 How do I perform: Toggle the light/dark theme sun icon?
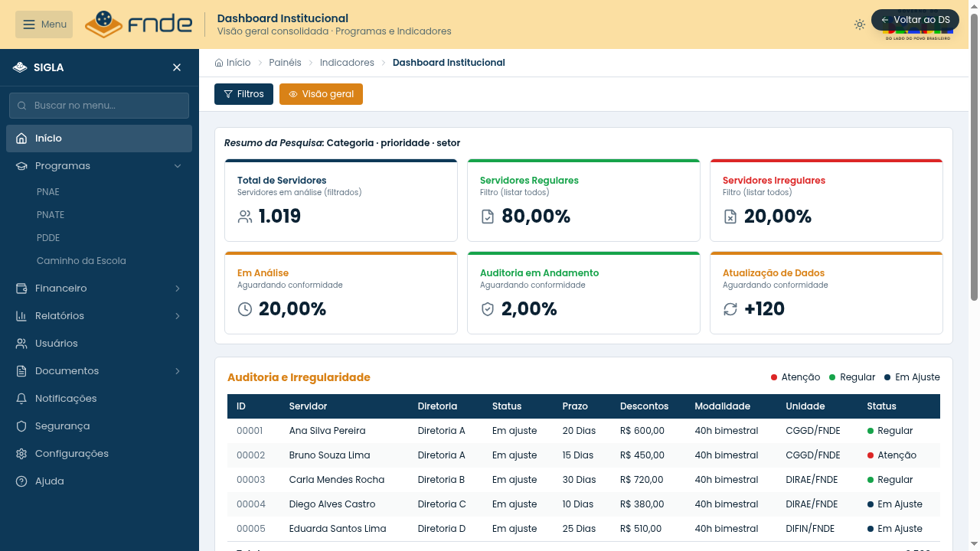click(x=860, y=24)
